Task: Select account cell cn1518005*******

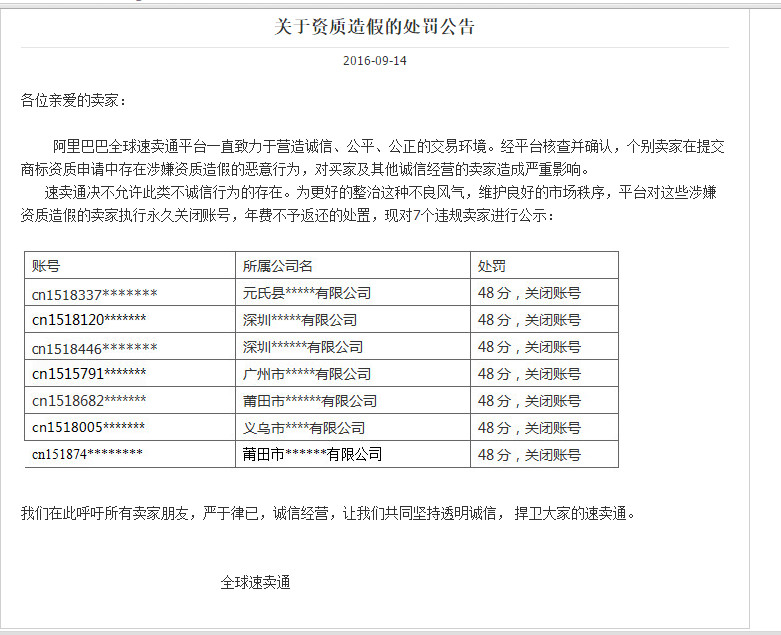Action: tap(130, 427)
